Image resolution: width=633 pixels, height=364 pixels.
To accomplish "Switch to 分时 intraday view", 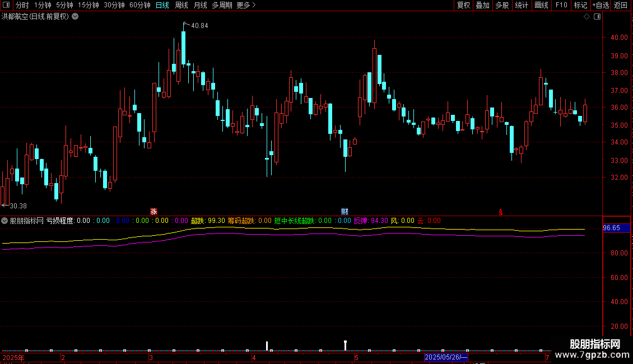I will (x=22, y=5).
